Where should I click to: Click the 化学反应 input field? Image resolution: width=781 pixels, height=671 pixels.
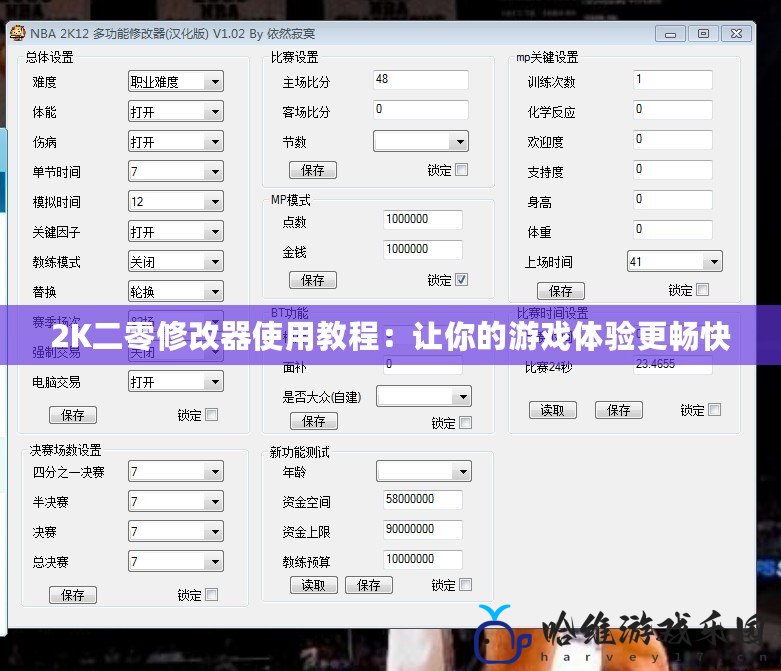(673, 110)
